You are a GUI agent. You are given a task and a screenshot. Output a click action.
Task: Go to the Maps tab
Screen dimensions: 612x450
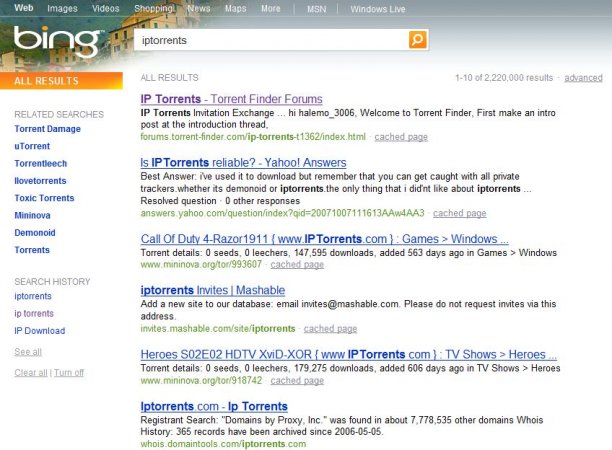tap(235, 8)
